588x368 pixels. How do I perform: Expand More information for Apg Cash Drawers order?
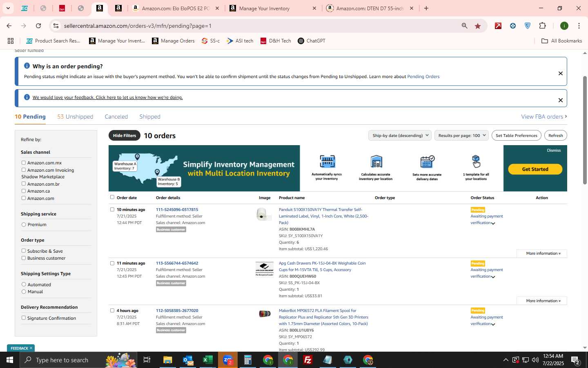tap(542, 301)
